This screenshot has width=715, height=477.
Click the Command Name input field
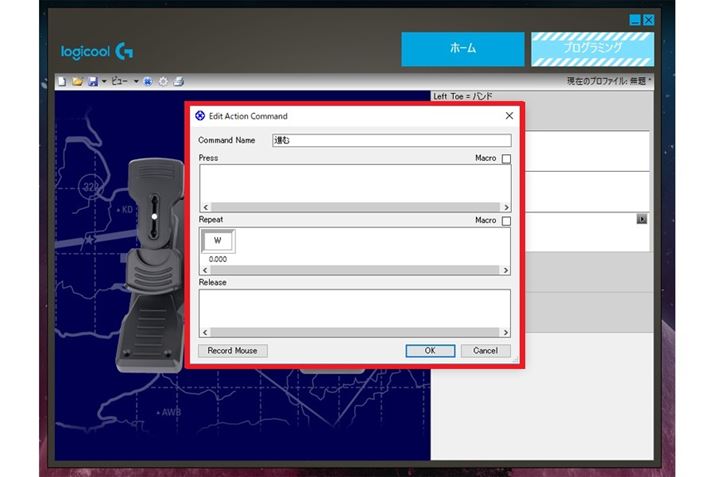391,141
